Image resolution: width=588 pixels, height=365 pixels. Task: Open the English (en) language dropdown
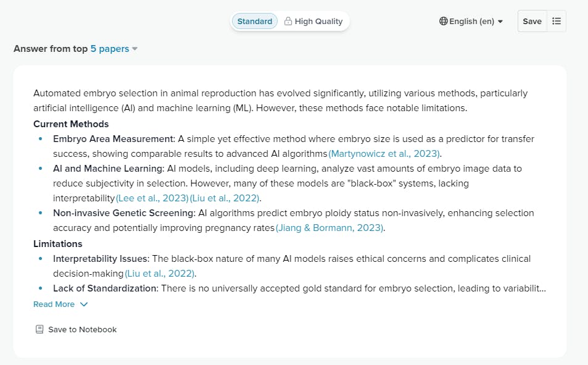click(471, 21)
